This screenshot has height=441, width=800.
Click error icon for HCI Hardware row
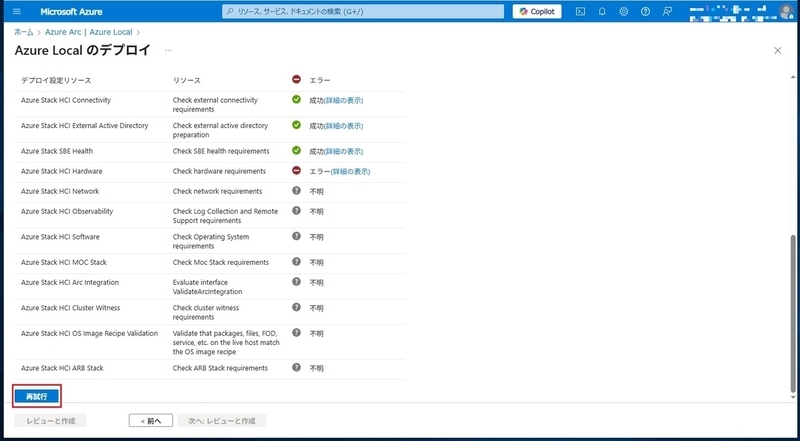[x=296, y=170]
